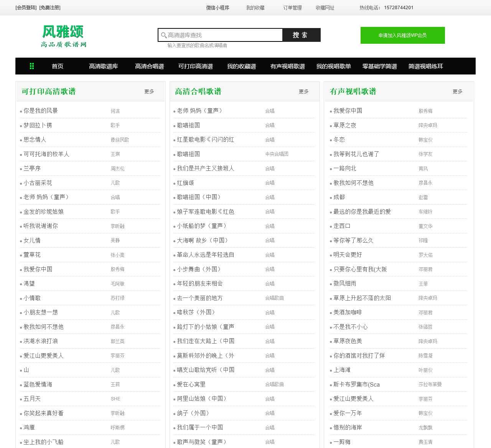Open 订单管理 in the top bar
The width and height of the screenshot is (491, 448).
[292, 8]
